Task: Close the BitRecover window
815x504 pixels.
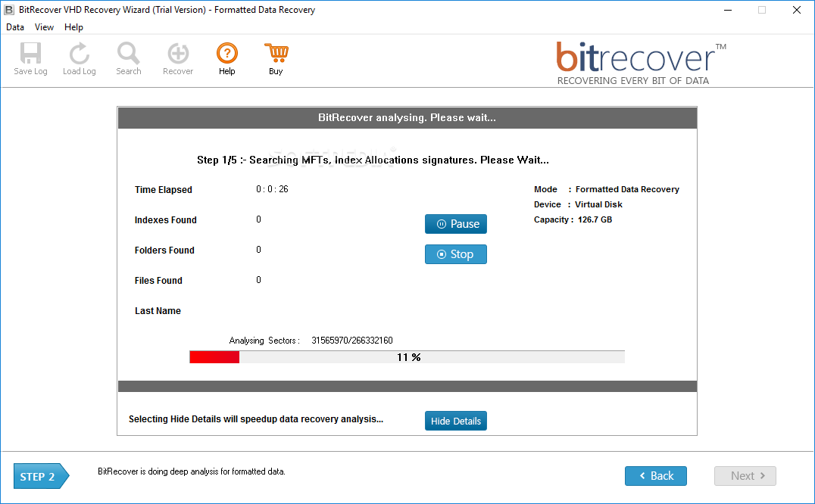Action: (796, 10)
